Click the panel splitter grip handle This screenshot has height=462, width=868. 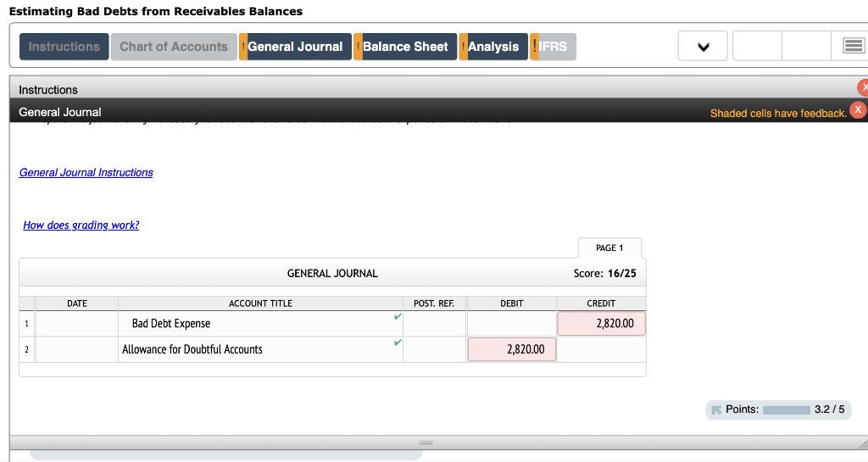click(x=426, y=443)
